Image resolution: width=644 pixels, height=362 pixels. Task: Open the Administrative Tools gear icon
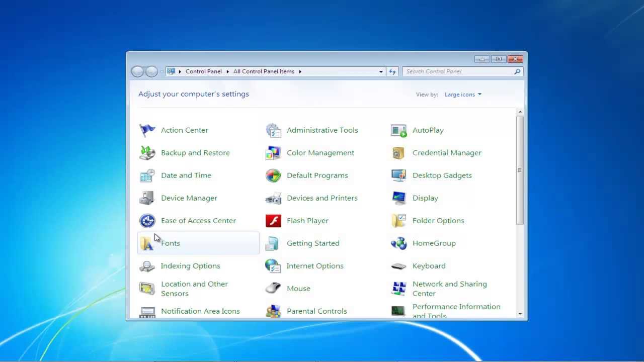click(x=273, y=130)
